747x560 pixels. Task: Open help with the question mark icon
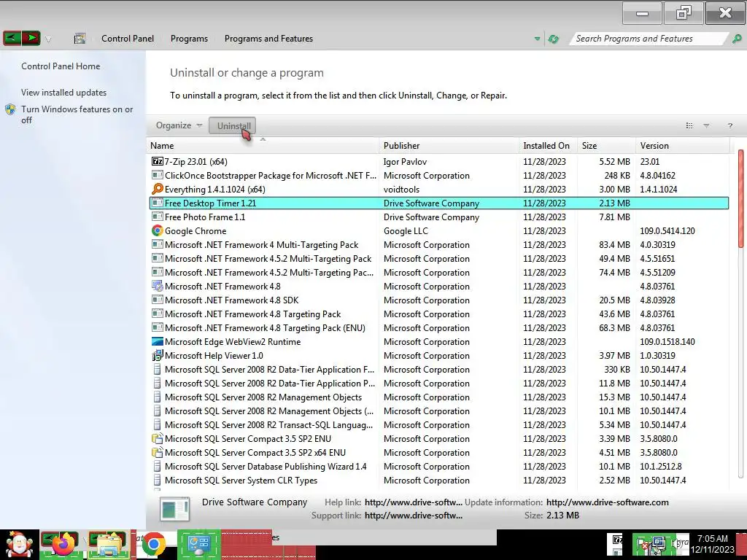point(729,125)
